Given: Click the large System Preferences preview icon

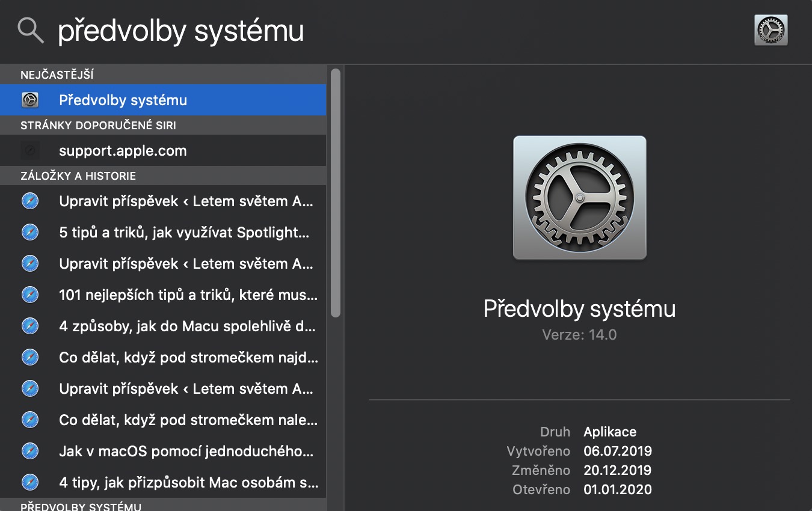Looking at the screenshot, I should coord(579,198).
